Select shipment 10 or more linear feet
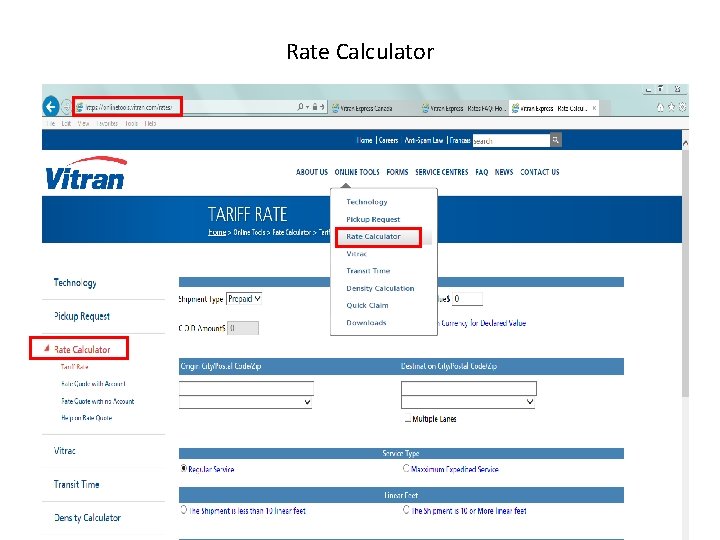The image size is (720, 540). click(406, 510)
